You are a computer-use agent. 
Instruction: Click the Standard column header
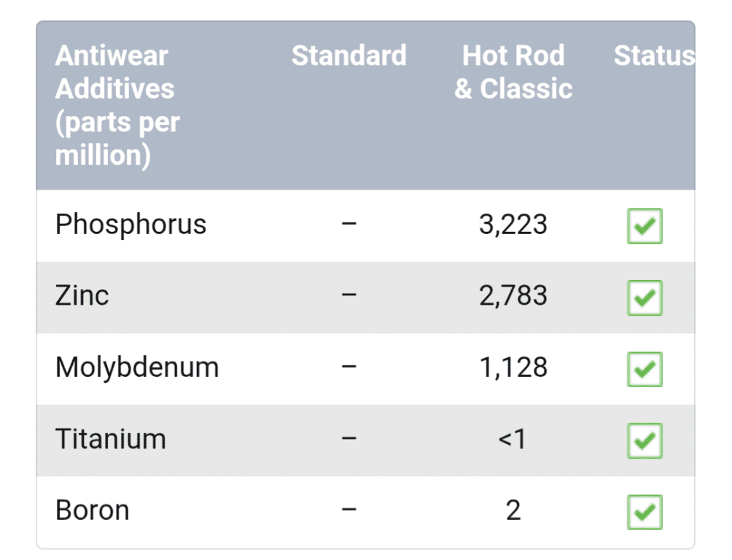pos(349,55)
